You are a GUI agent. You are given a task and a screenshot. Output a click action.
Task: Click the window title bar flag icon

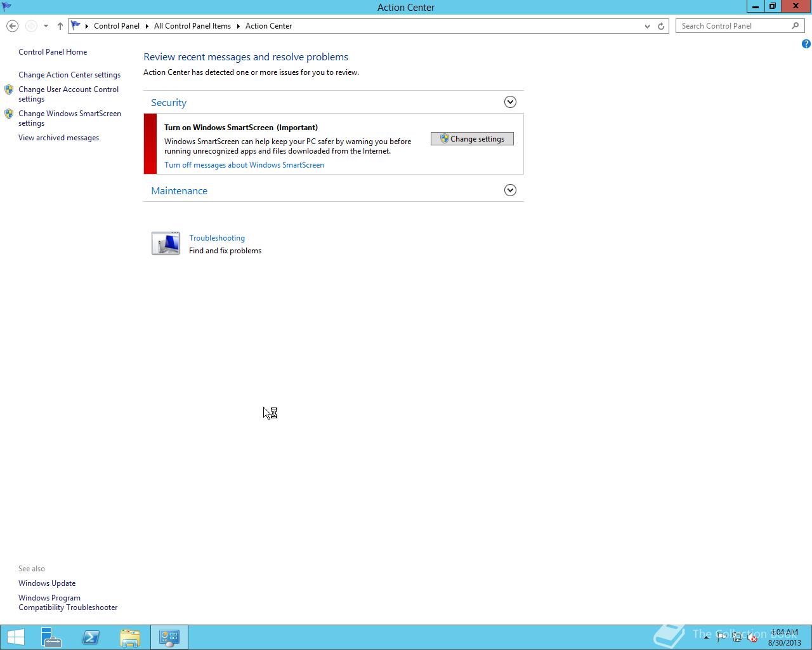coord(6,7)
